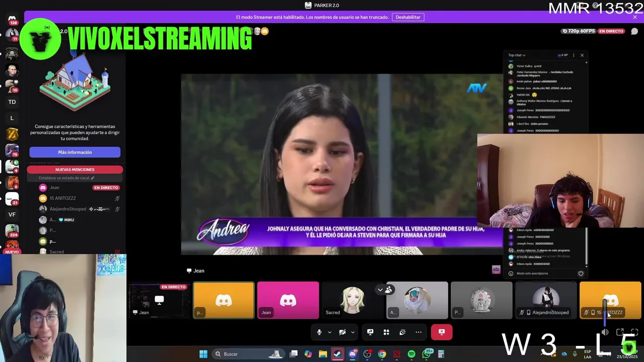Disconnect from the call with red button
This screenshot has width=644, height=362.
pos(442,332)
